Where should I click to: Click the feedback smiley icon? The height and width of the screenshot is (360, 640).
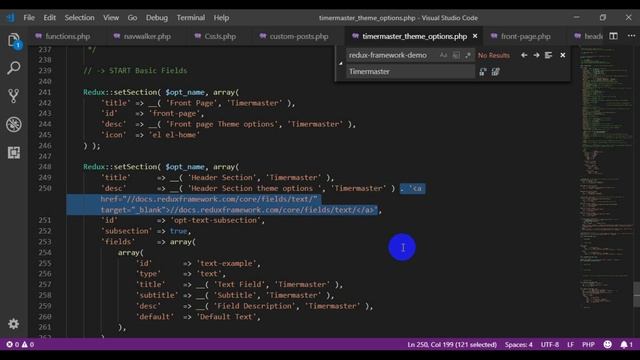click(608, 344)
